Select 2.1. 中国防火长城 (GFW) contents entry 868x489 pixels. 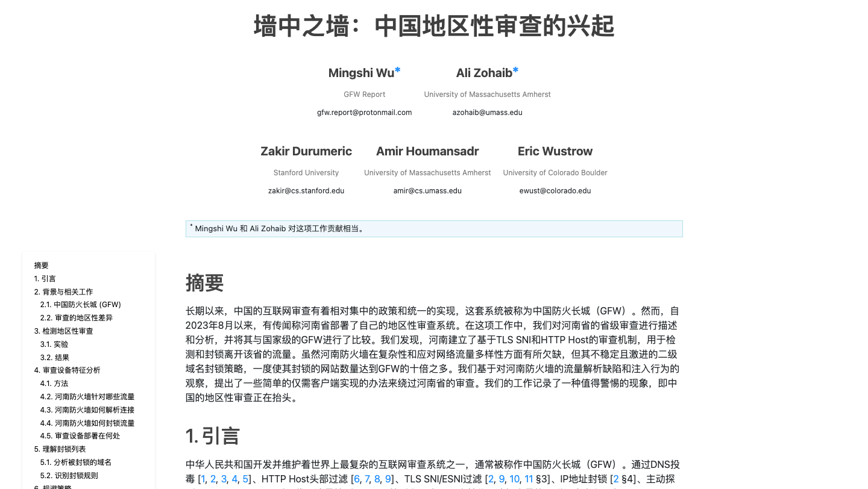(x=80, y=305)
